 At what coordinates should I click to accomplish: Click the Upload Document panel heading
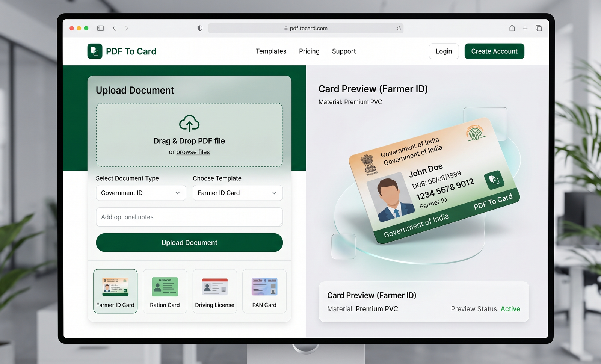[x=135, y=90]
